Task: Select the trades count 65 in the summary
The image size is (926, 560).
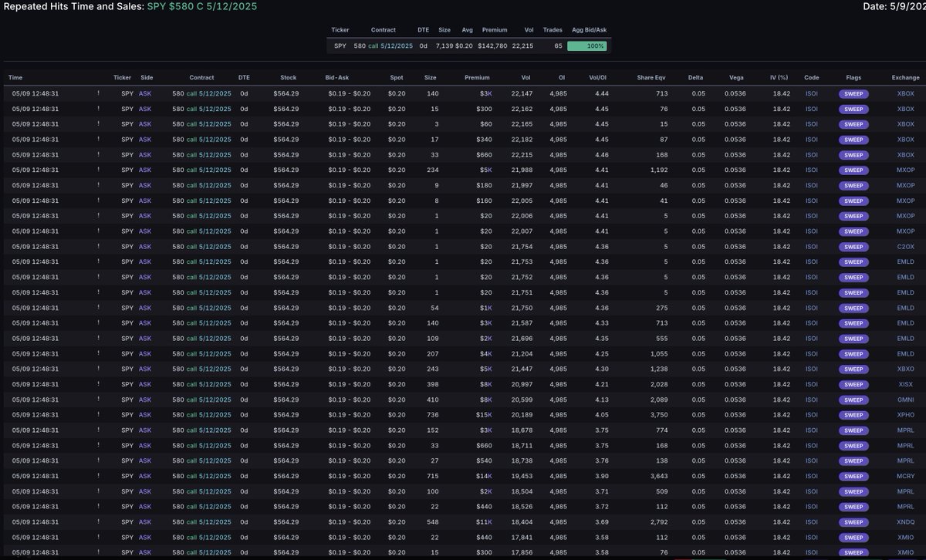Action: (x=558, y=46)
